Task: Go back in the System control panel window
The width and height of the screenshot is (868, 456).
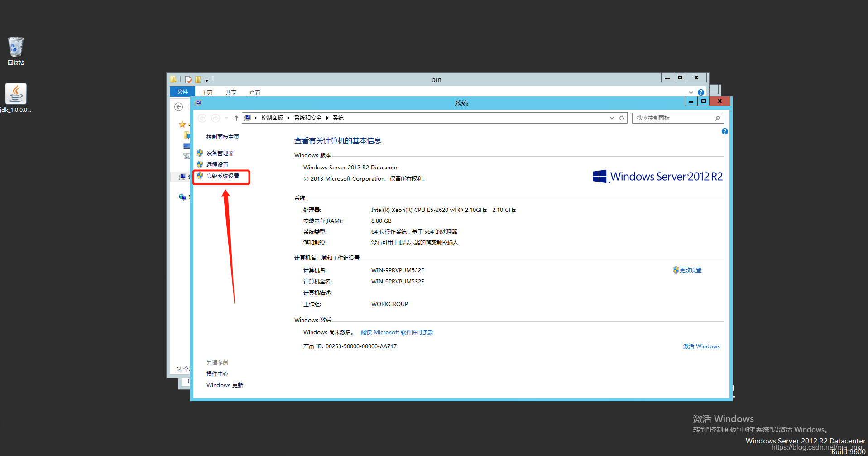Action: click(202, 118)
